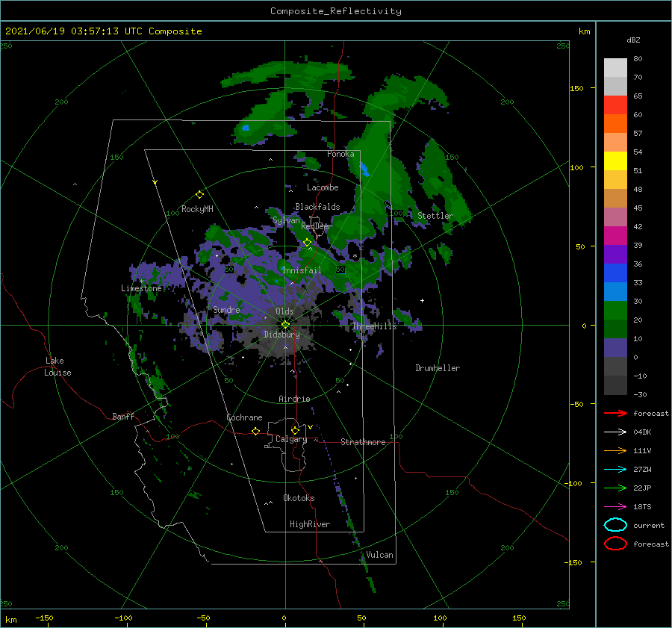Click the RedDeer city label
Screen dimensions: 672x628
click(x=317, y=226)
